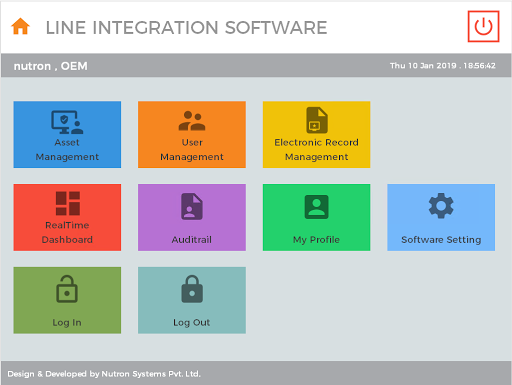Click the document icon on Electronic Record tile
This screenshot has height=385, width=512.
click(317, 120)
